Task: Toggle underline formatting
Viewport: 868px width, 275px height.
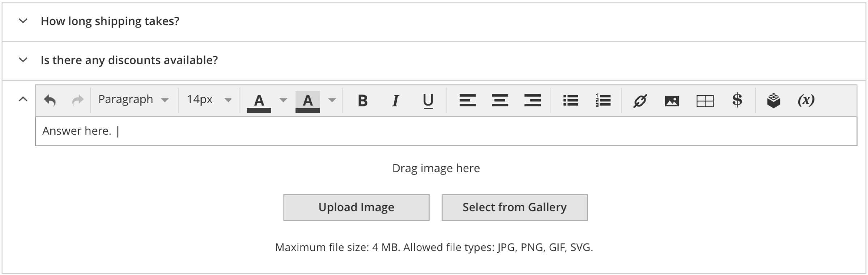Action: click(x=428, y=100)
